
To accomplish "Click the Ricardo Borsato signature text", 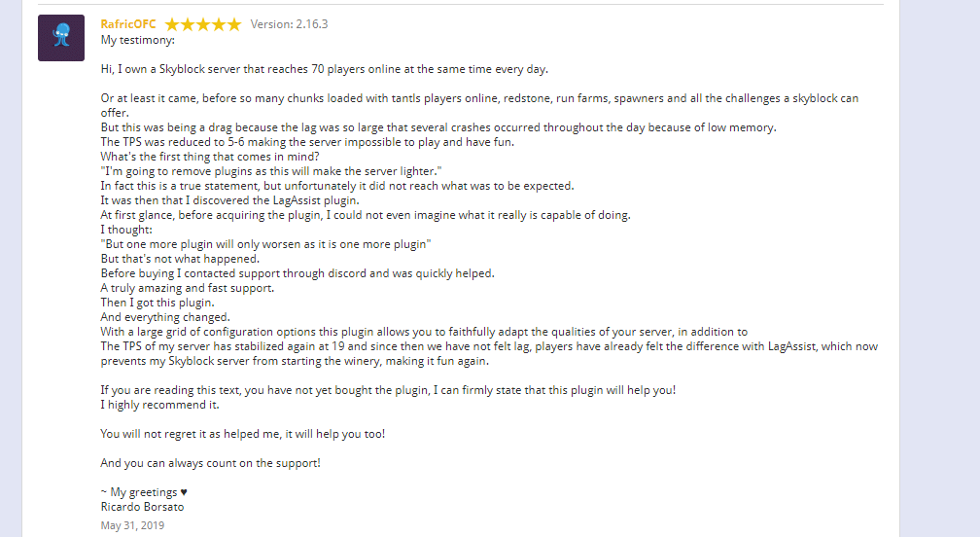I will click(x=143, y=507).
